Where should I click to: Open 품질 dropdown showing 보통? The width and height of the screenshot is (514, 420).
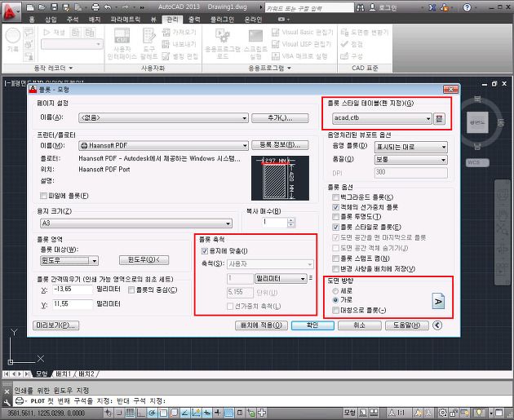(411, 160)
